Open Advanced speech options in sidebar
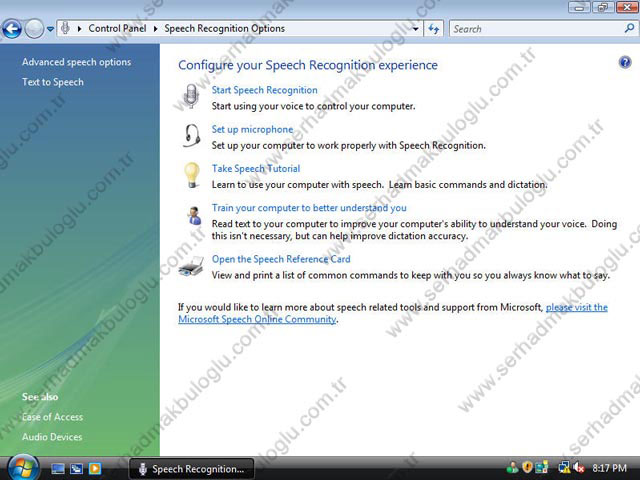The height and width of the screenshot is (480, 640). pos(76,62)
